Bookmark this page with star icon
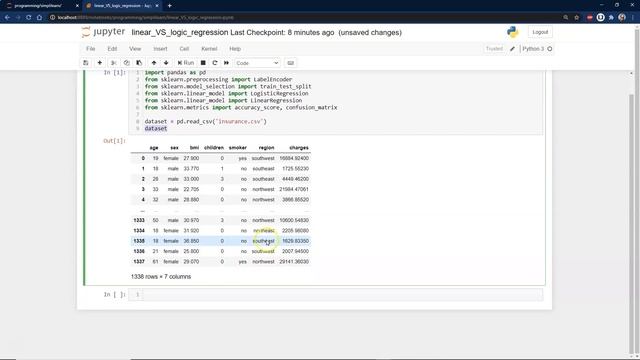Viewport: 640px width, 360px height. (x=576, y=18)
